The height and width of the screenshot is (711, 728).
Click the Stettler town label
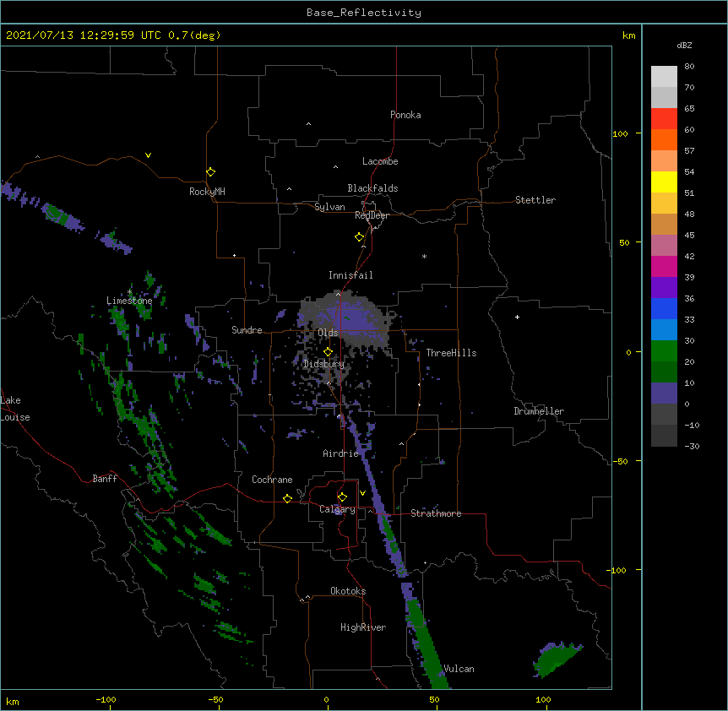535,200
